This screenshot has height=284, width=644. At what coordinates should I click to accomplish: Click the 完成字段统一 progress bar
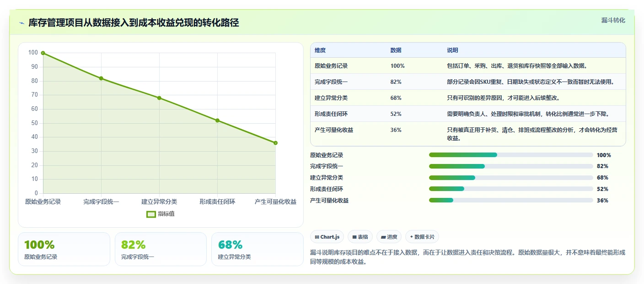coord(511,166)
